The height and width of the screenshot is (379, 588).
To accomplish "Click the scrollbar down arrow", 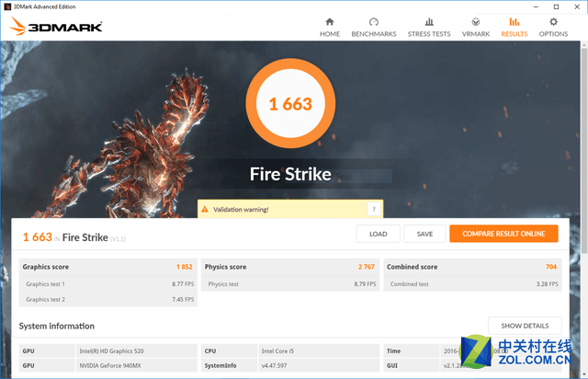I will (584, 374).
